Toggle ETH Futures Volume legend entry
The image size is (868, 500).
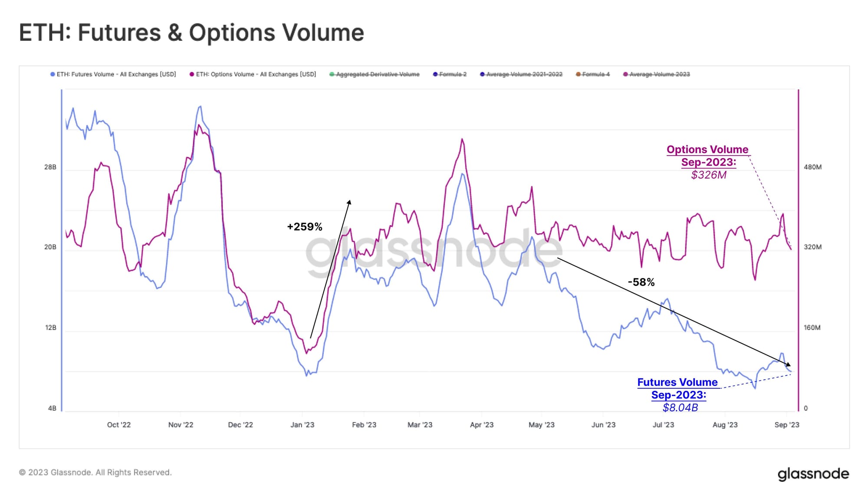click(x=113, y=74)
